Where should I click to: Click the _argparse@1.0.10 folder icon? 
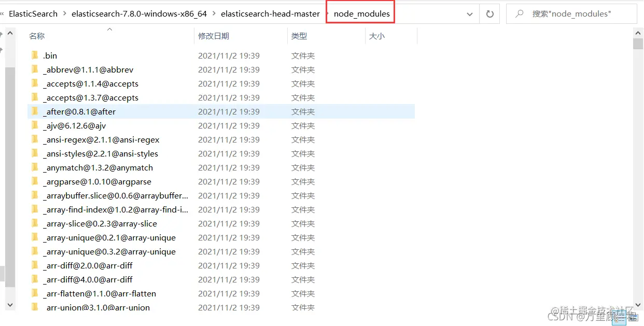click(35, 181)
